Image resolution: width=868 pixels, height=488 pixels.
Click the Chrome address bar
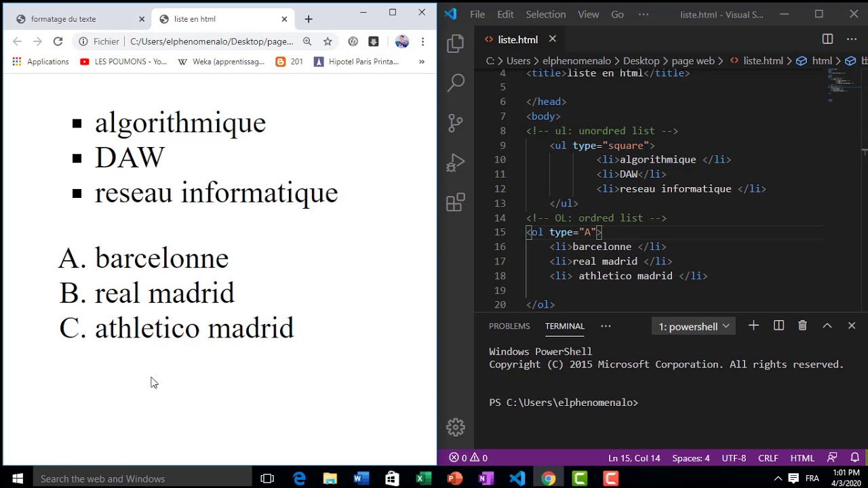coord(212,41)
